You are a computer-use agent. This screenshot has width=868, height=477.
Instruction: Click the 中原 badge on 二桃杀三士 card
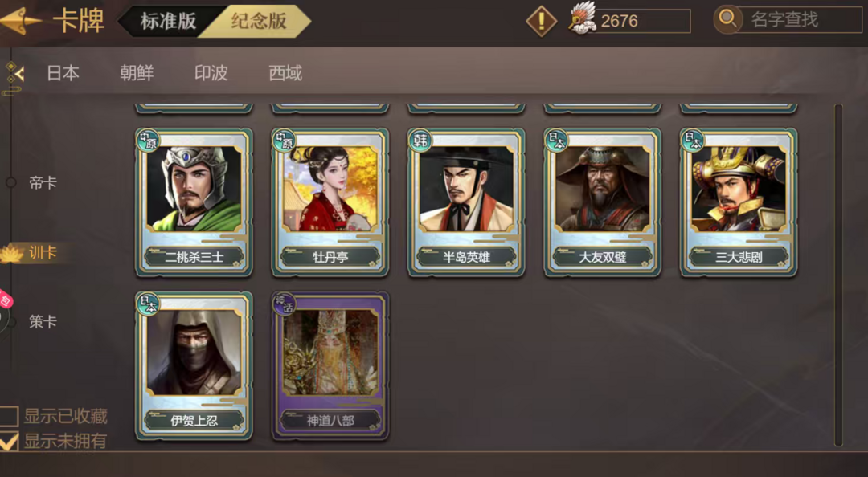tap(148, 141)
